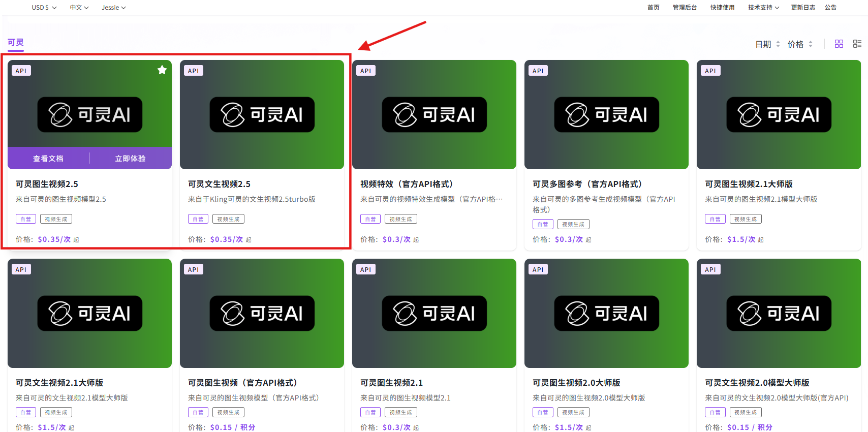The height and width of the screenshot is (432, 868).
Task: Open 可灵图生视频（官方API格式）title
Action: (x=243, y=383)
